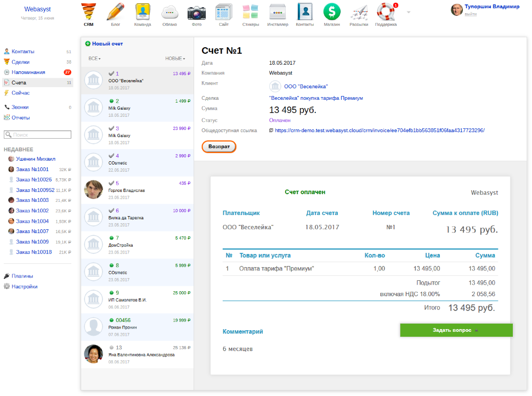Open recent Заказ №10026
The image size is (532, 396).
[34, 179]
